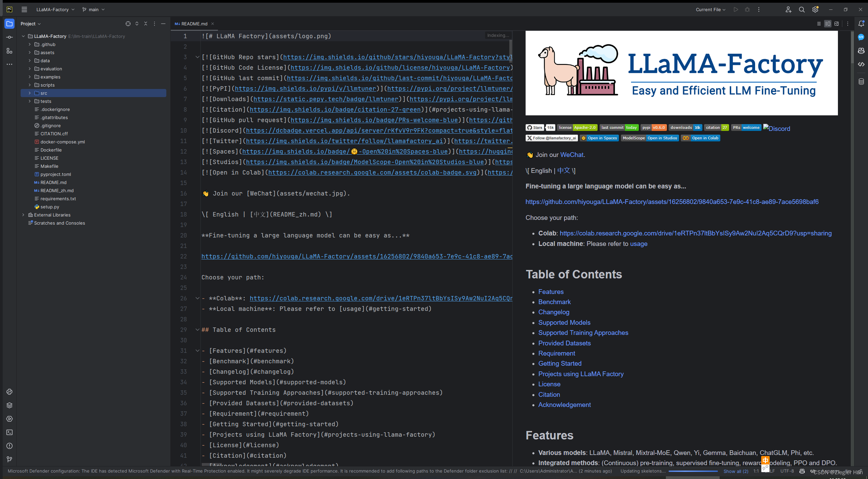868x479 pixels.
Task: Open Notifications bell
Action: [x=861, y=24]
